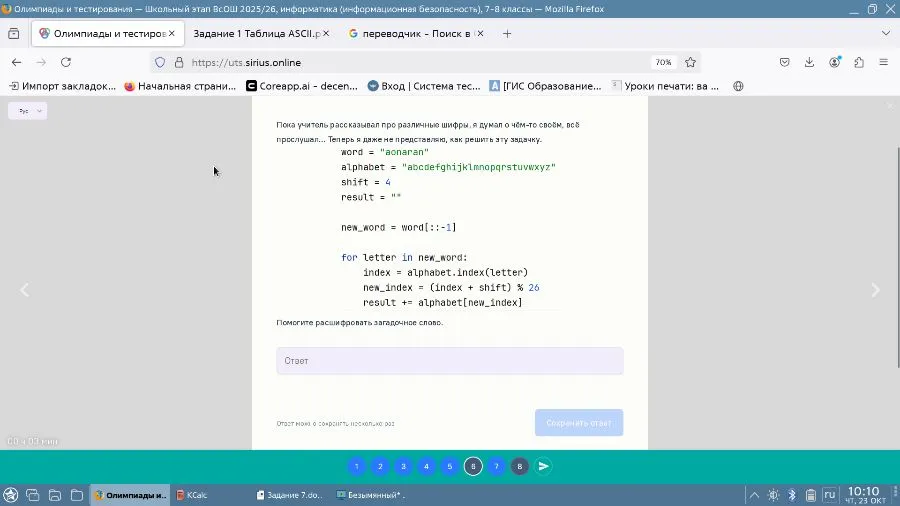This screenshot has height=506, width=900.
Task: Open the 10:10 clock calendar
Action: 864,495
